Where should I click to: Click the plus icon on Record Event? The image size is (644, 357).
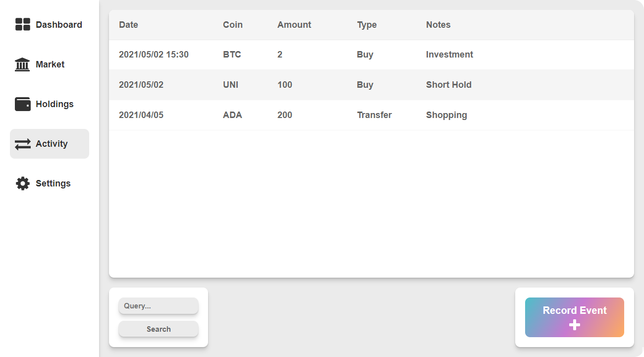click(575, 325)
